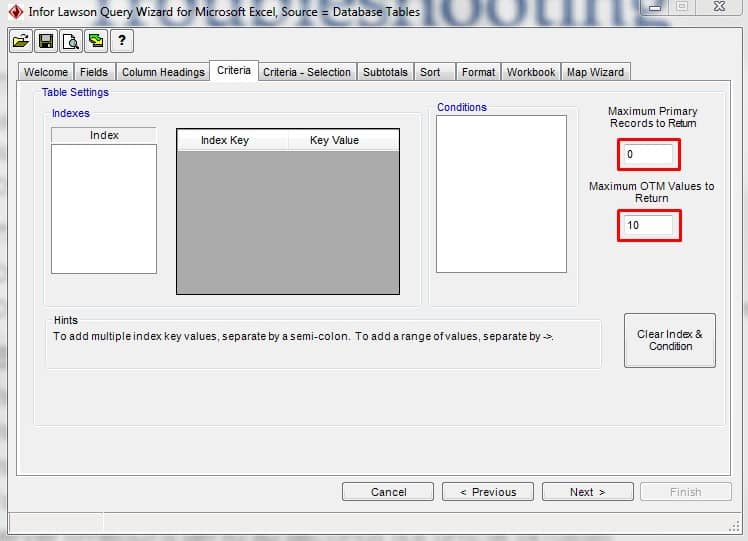
Task: Click the Open query folder icon
Action: [x=21, y=41]
